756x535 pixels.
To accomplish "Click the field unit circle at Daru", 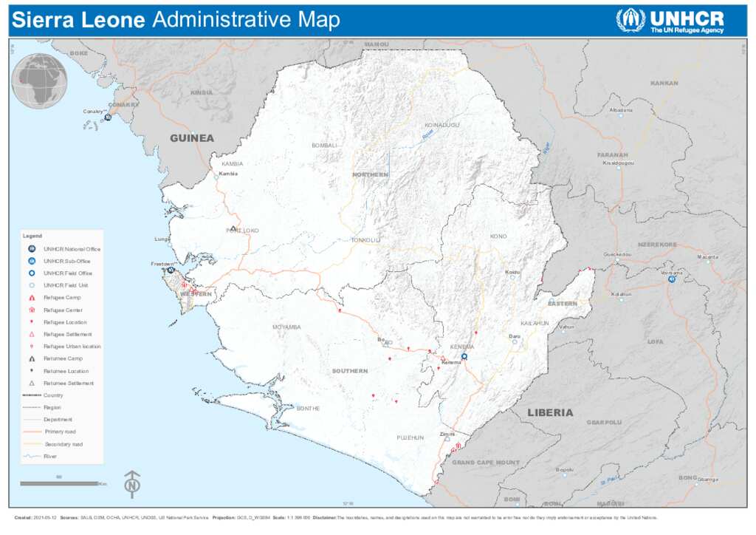I will [515, 341].
